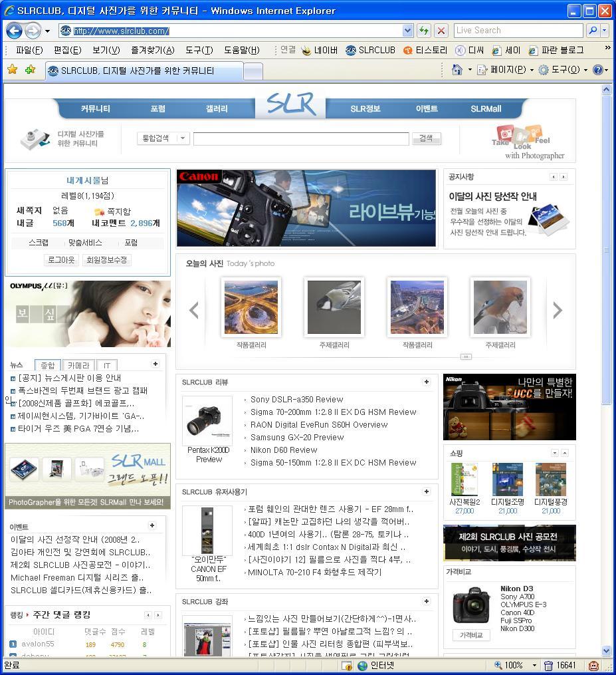
Task: Open the 도움말(H) menu
Action: click(242, 51)
